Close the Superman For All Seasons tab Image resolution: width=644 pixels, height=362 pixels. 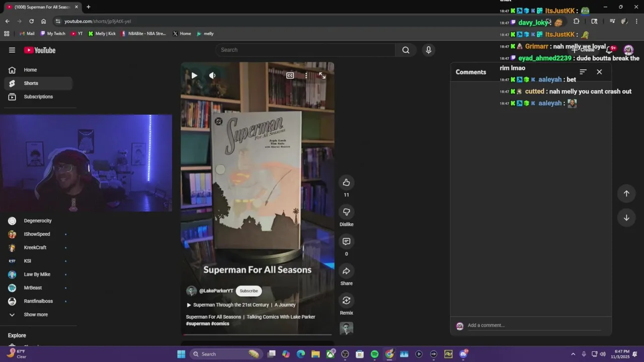tap(76, 7)
